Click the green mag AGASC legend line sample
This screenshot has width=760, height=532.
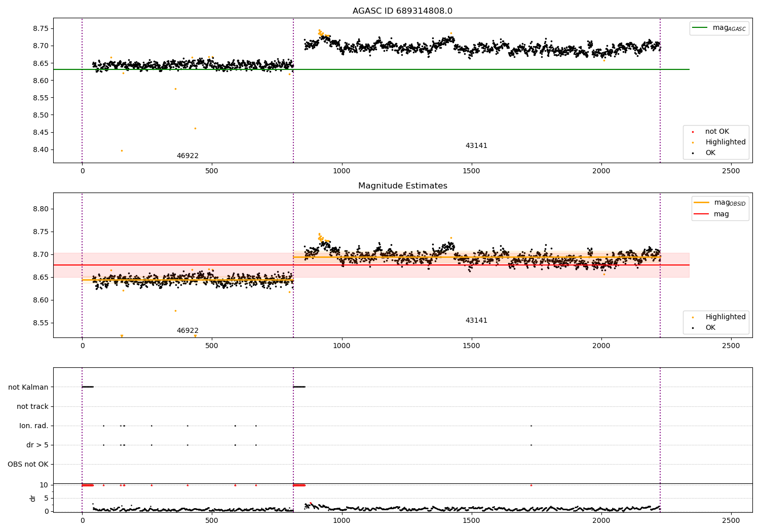tap(700, 28)
